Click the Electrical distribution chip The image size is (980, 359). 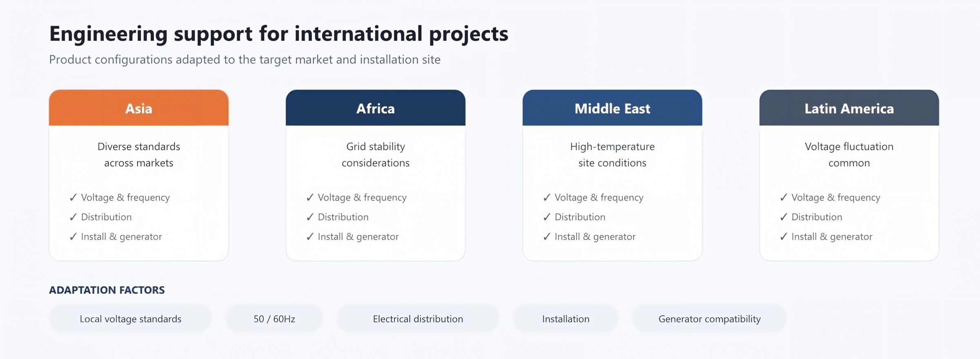tap(418, 319)
